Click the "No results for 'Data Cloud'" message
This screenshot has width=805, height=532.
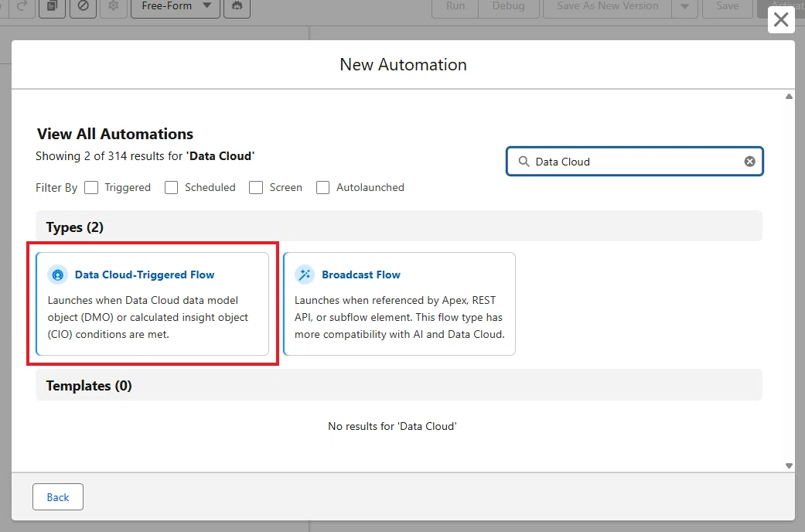[392, 426]
